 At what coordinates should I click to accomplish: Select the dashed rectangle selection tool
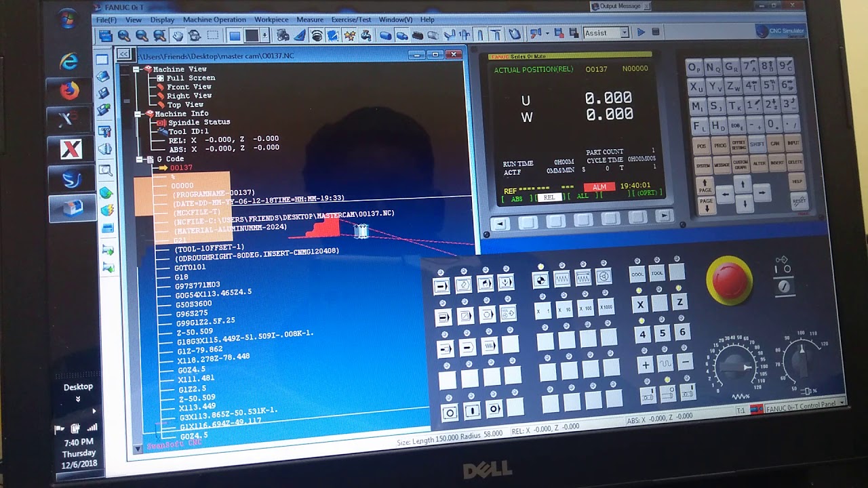click(x=212, y=35)
